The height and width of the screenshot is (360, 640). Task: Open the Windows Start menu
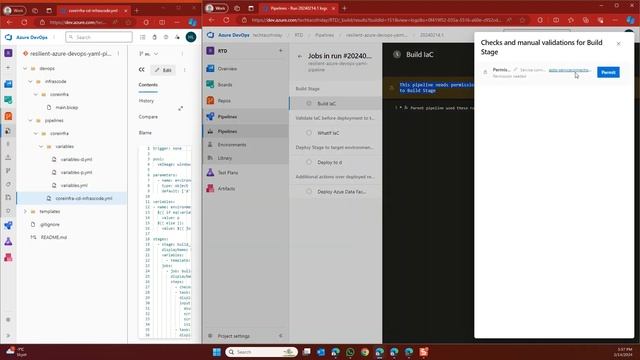point(217,352)
